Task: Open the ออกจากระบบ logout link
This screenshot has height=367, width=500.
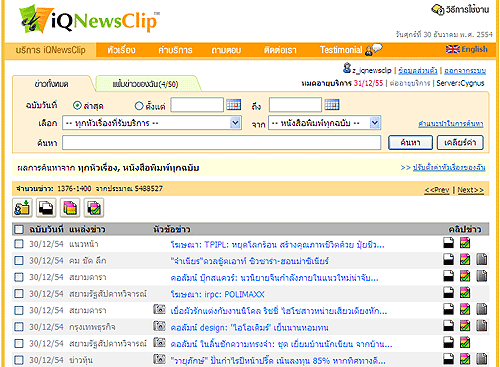Action: [x=465, y=71]
